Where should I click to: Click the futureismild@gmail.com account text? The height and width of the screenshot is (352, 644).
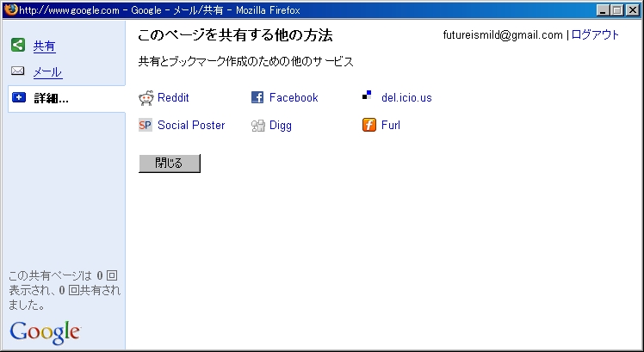click(x=503, y=35)
